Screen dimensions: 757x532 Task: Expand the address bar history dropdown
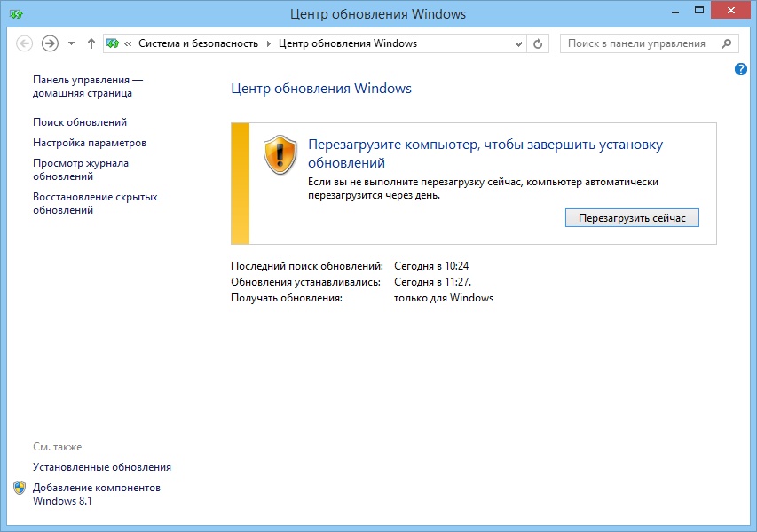(x=518, y=44)
